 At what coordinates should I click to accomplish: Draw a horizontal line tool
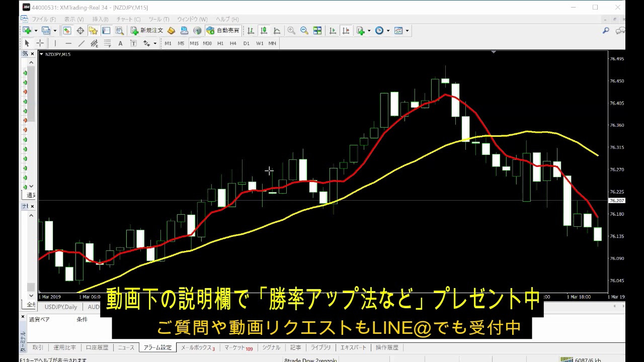(x=68, y=43)
